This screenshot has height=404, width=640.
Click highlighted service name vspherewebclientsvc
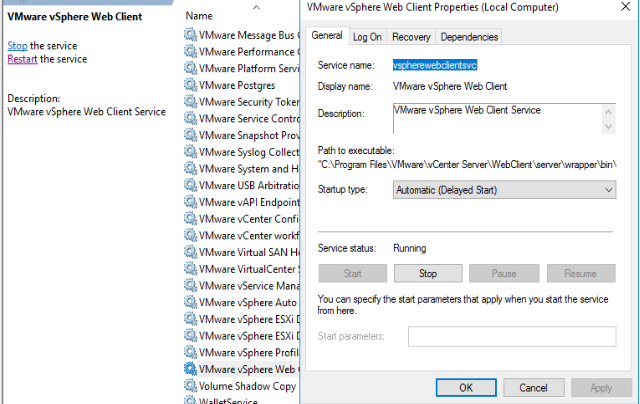(435, 65)
